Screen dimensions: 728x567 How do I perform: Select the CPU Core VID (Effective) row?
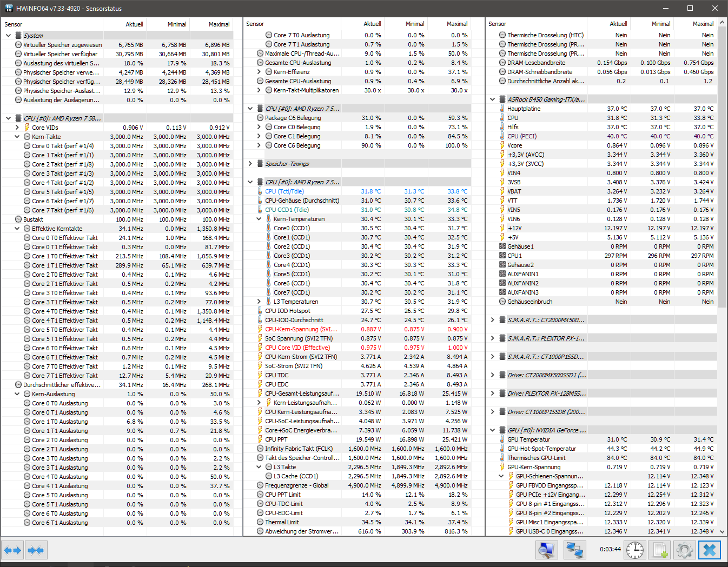pyautogui.click(x=358, y=348)
